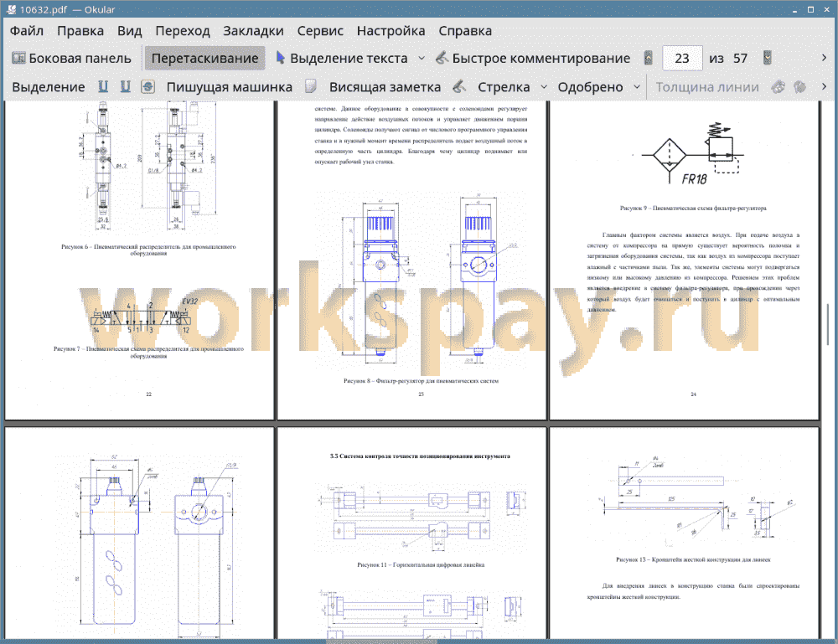Expand the dropdown arrow beside Выделение текста
The height and width of the screenshot is (644, 838).
click(422, 59)
